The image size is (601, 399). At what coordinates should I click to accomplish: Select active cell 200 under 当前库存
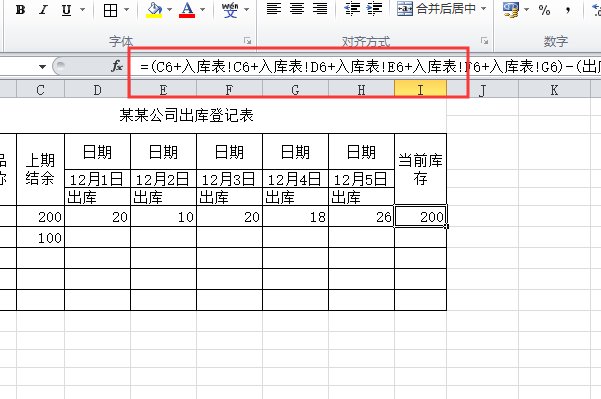pos(420,217)
